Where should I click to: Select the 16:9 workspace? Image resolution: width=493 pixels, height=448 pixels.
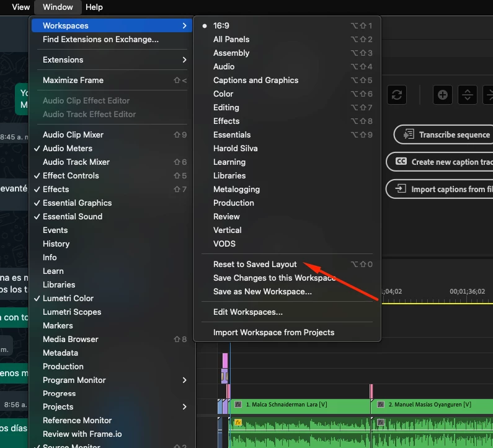[x=287, y=26]
